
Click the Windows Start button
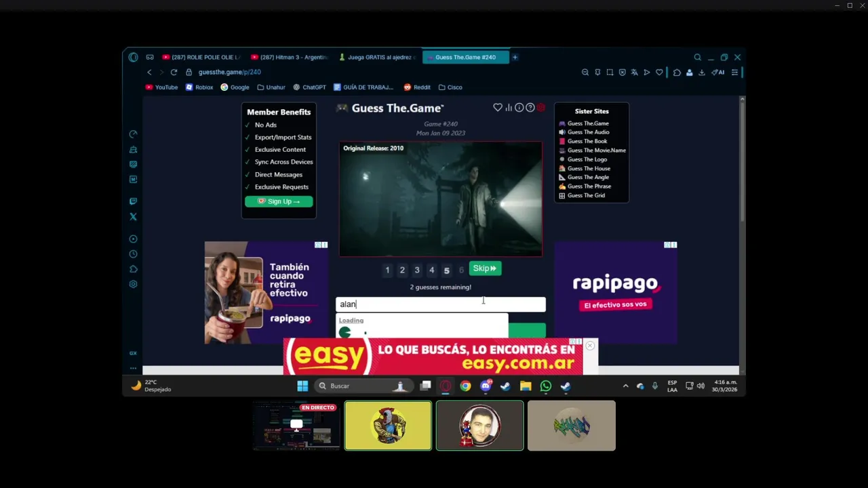click(x=302, y=386)
